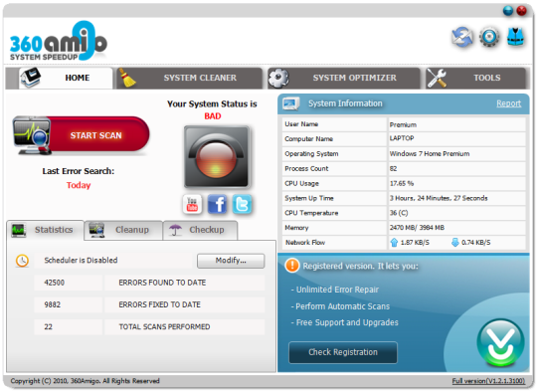This screenshot has width=537, height=392.
Task: Click the red system status light
Action: 217,157
